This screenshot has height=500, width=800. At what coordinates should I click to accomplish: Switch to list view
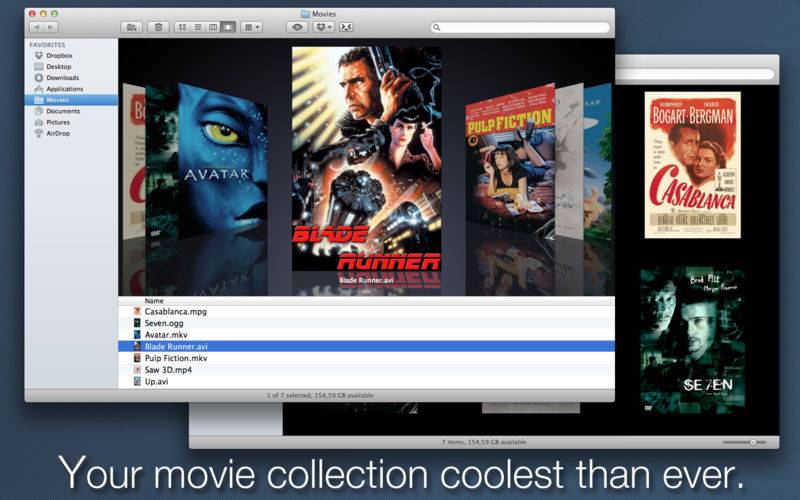click(197, 27)
